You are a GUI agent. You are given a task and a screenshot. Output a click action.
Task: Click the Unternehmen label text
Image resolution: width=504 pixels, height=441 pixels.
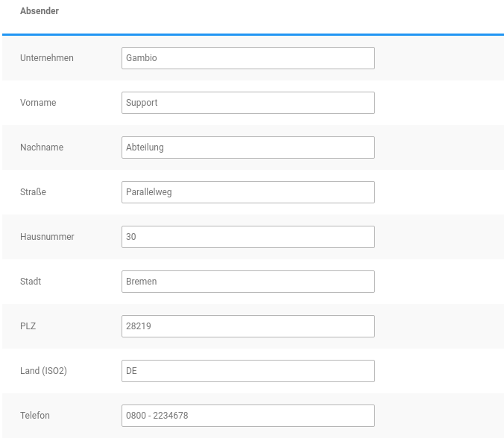(46, 58)
